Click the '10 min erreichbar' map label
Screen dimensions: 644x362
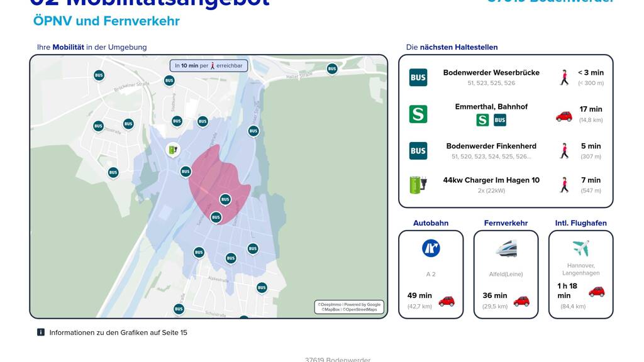coord(208,65)
